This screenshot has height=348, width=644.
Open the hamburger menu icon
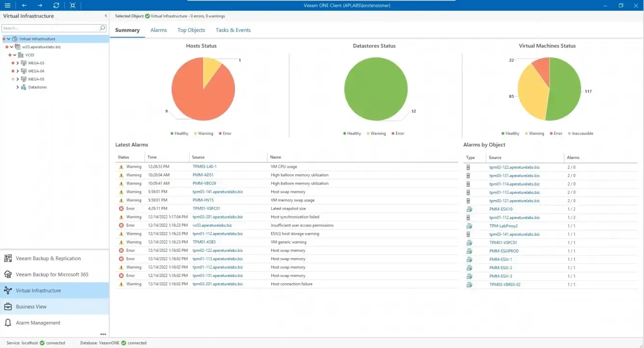click(x=8, y=5)
